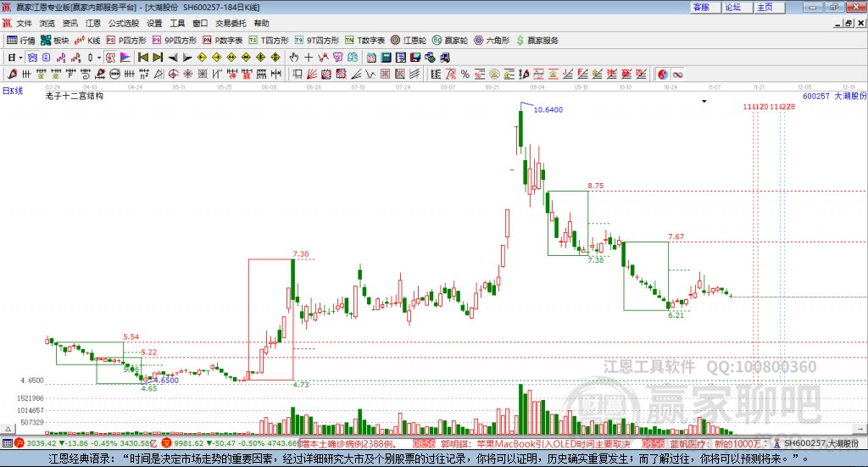Select the crosshair cursor tool

pos(309,58)
